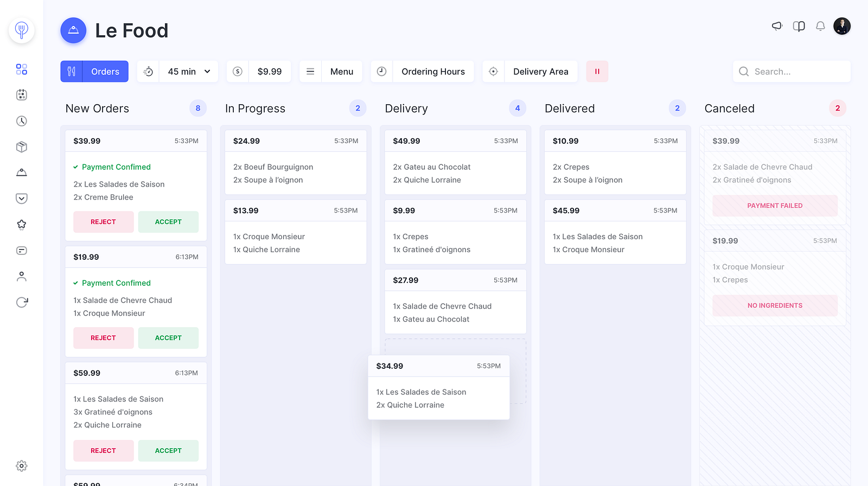Open the dashboard grid icon in sidebar
868x486 pixels.
pyautogui.click(x=22, y=69)
